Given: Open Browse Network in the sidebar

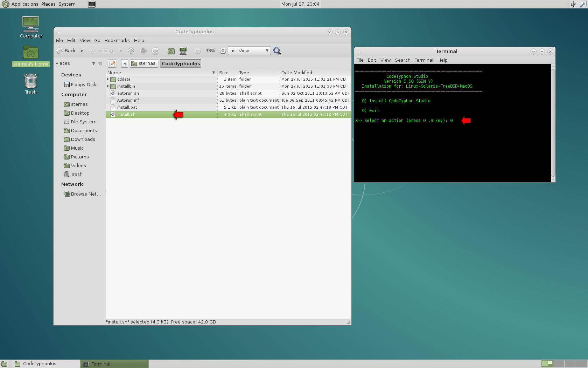Looking at the screenshot, I should coord(83,194).
